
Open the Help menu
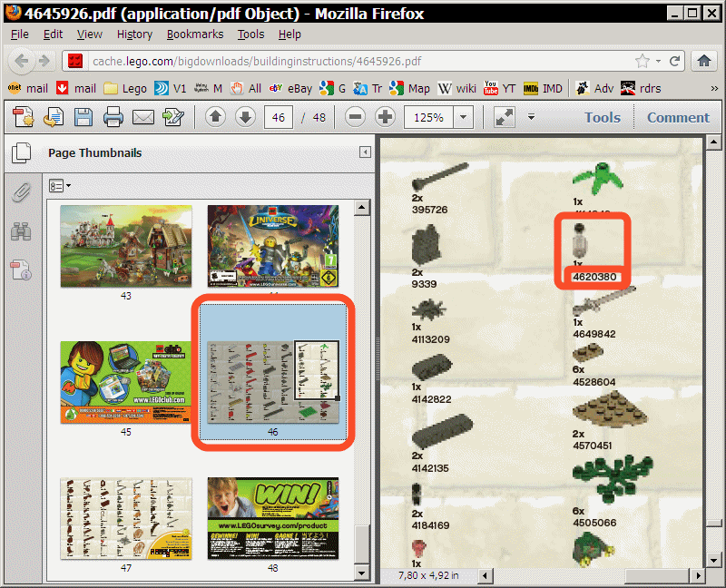[289, 34]
